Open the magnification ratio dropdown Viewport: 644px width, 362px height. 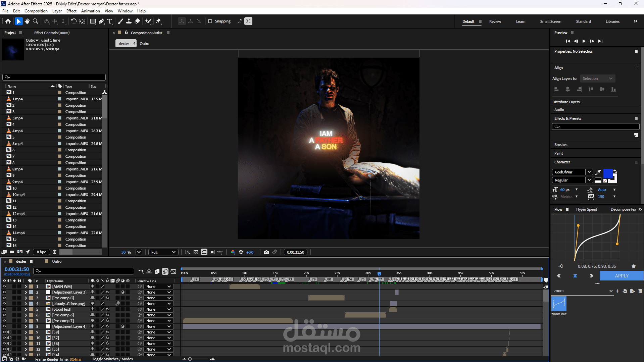click(139, 252)
